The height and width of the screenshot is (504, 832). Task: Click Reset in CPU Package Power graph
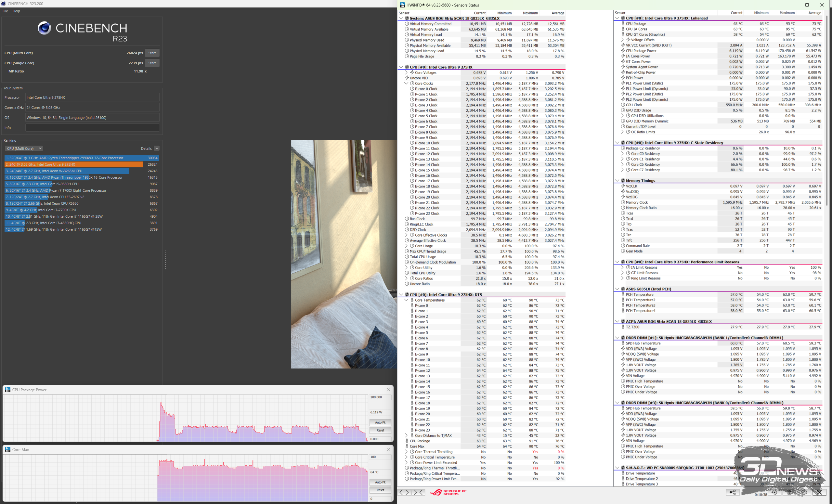(380, 430)
